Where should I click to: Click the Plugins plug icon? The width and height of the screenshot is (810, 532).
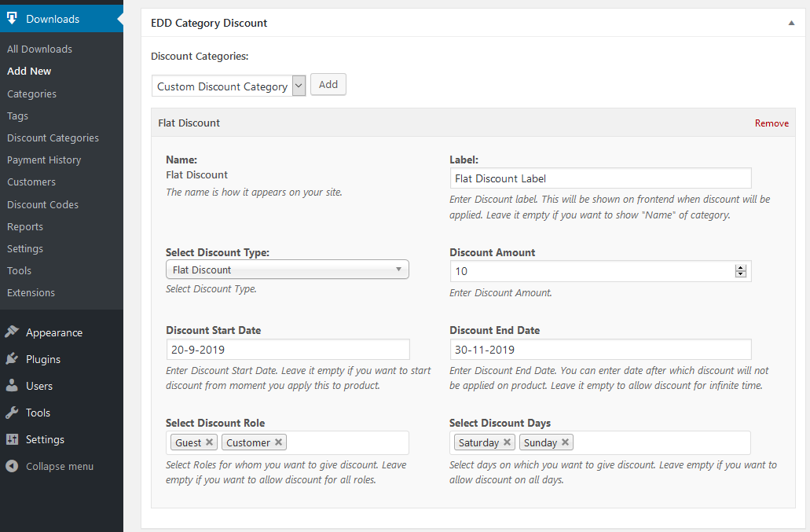point(12,359)
